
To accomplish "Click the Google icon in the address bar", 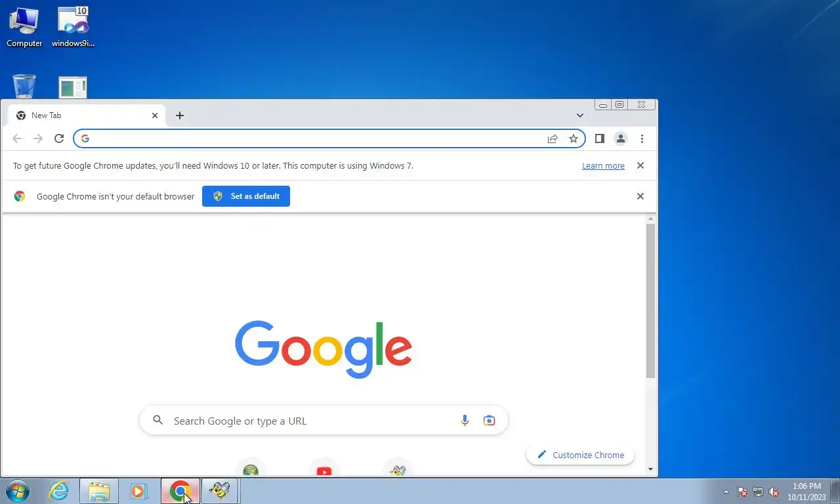I will click(85, 138).
